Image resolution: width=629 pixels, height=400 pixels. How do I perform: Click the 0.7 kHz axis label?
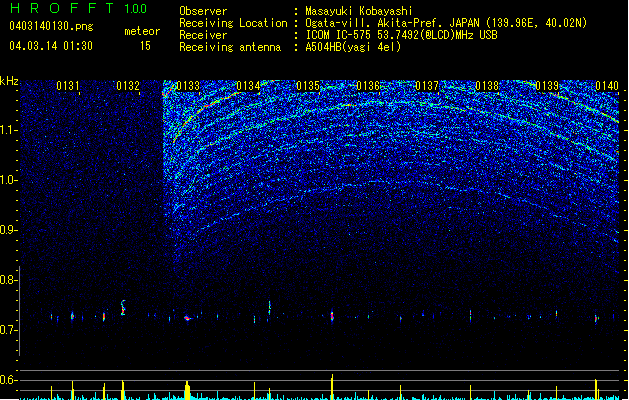tap(9, 330)
